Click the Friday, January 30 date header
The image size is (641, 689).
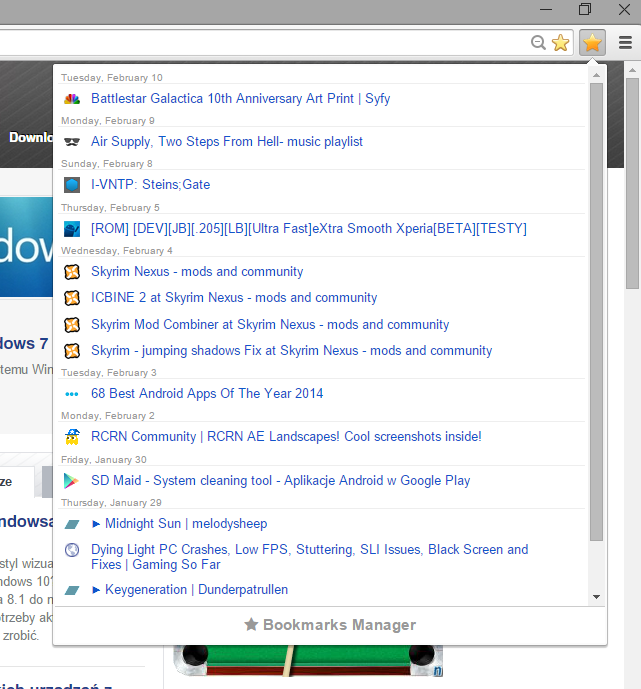click(104, 460)
